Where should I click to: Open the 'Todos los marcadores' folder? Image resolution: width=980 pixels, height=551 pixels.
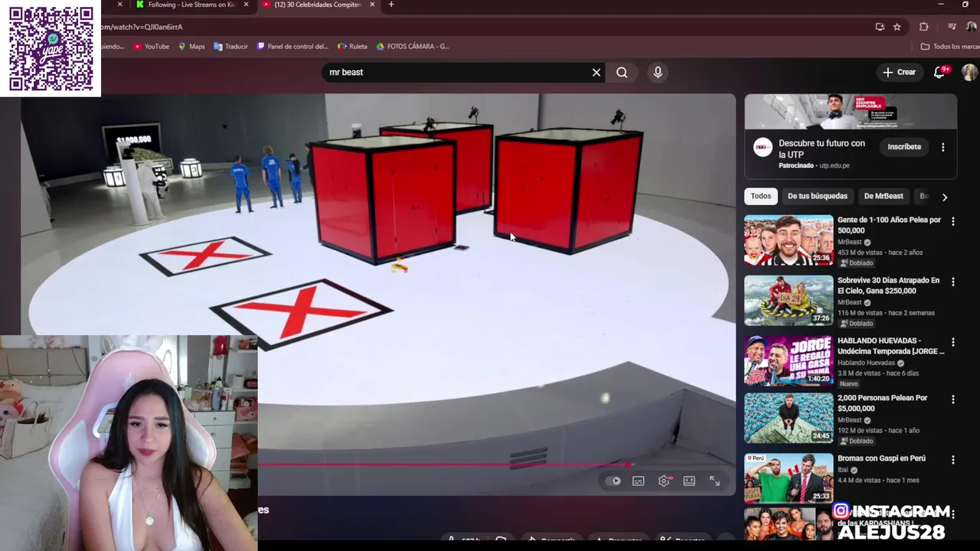point(949,46)
